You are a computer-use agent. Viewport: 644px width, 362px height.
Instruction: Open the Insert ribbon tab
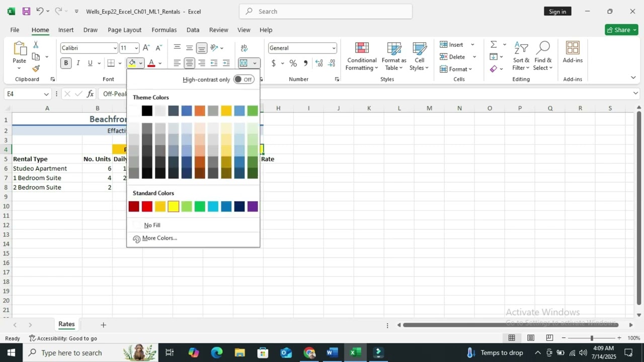[x=66, y=30]
